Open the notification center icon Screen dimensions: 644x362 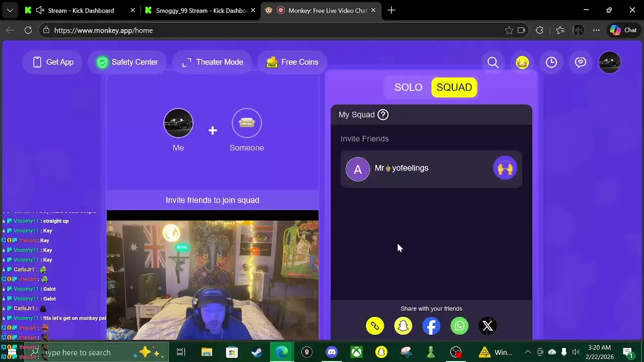pyautogui.click(x=628, y=352)
